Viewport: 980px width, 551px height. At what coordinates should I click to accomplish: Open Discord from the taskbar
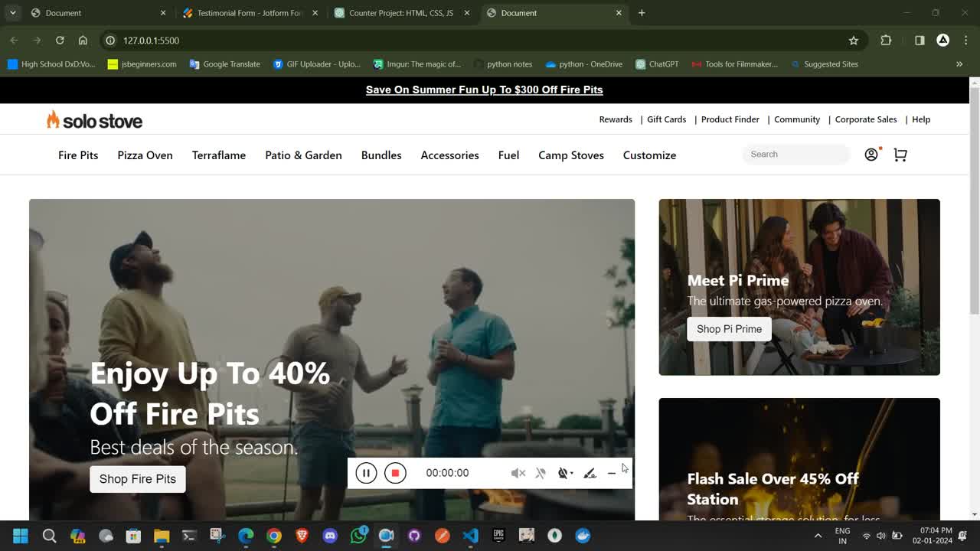pos(330,536)
